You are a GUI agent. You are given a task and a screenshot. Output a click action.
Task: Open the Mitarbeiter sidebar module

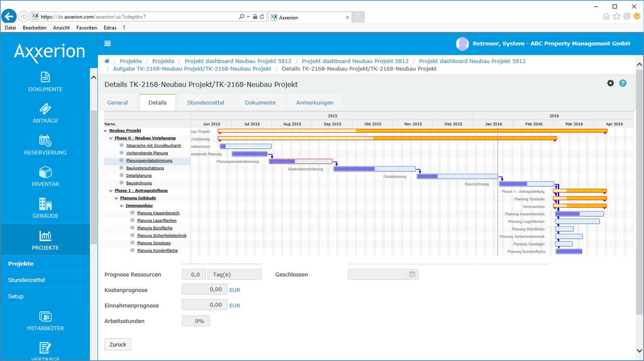click(x=45, y=321)
